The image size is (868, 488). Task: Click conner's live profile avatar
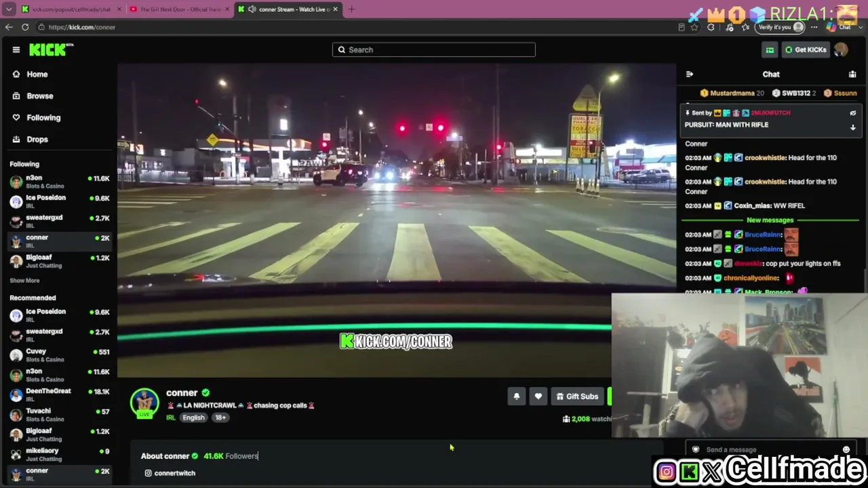(x=144, y=403)
